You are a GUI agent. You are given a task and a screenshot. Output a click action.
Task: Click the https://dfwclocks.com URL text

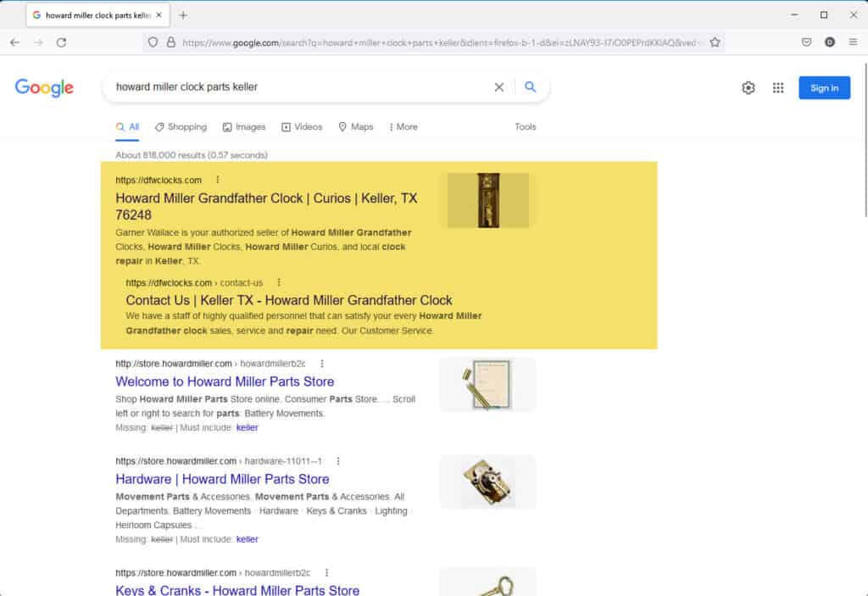(x=159, y=180)
